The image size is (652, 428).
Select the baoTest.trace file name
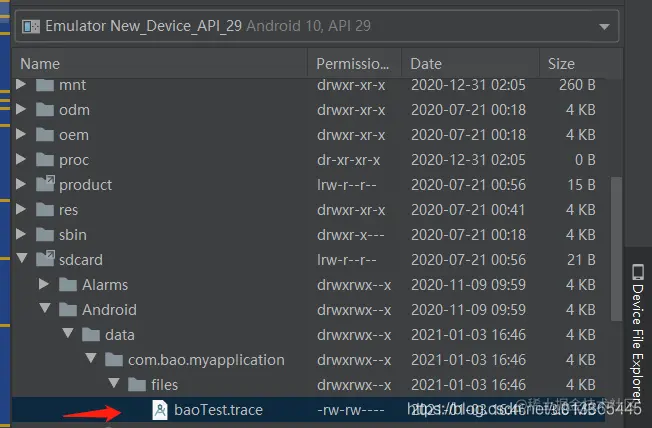tap(218, 410)
